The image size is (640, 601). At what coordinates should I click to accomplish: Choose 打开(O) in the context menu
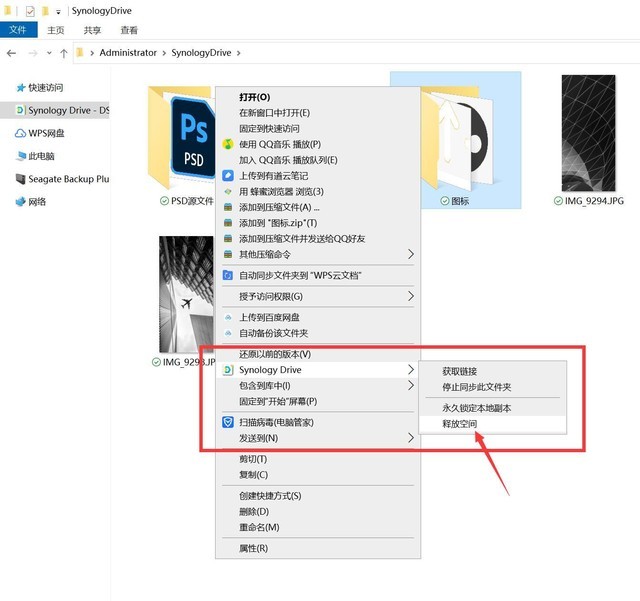tap(318, 97)
